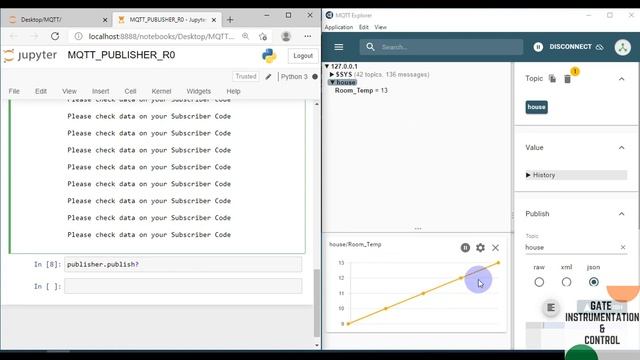Open the Jupyter Cell menu
640x360 pixels.
point(130,91)
